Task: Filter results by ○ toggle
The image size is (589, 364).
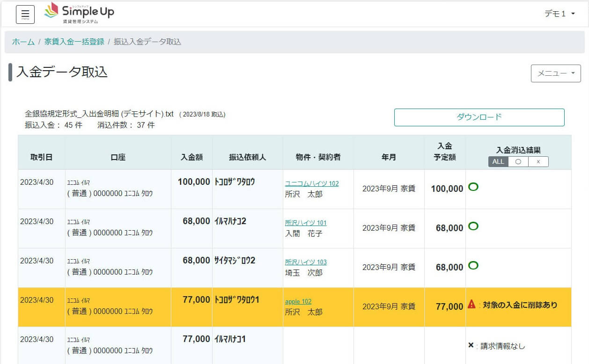Action: point(518,161)
